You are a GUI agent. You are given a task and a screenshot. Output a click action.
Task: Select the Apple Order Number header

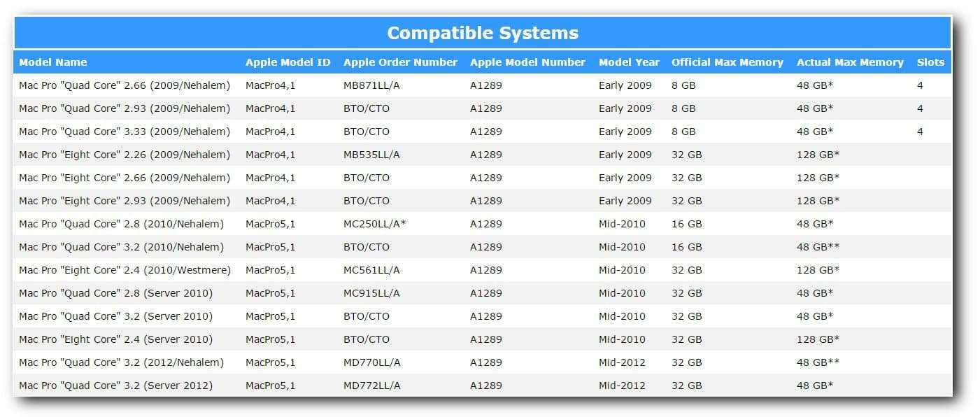click(x=400, y=62)
